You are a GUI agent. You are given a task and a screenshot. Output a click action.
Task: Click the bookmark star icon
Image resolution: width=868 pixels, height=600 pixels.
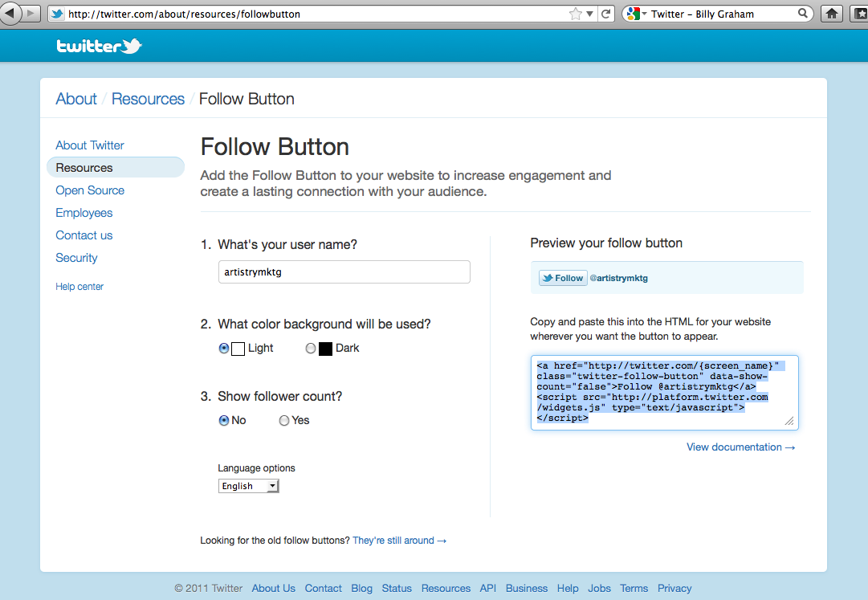576,14
